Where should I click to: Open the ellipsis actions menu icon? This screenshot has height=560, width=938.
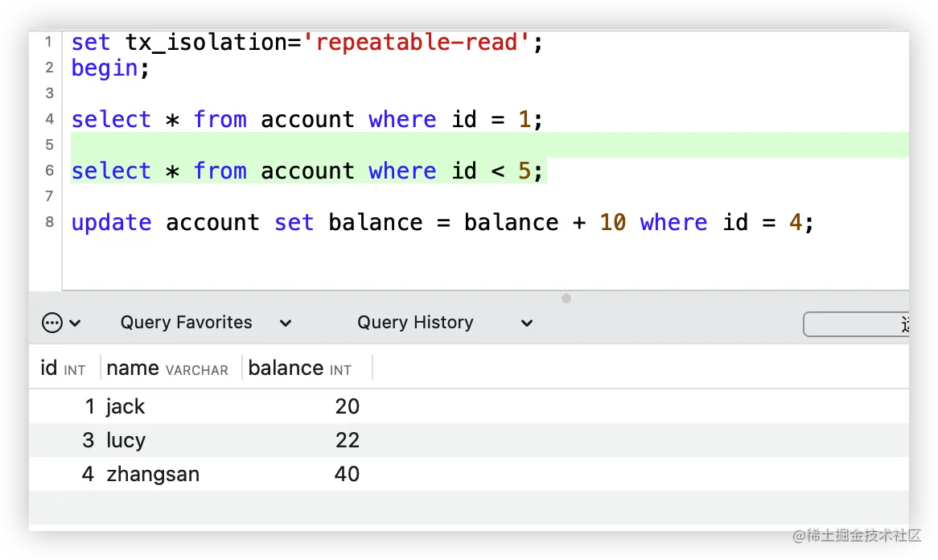click(52, 323)
